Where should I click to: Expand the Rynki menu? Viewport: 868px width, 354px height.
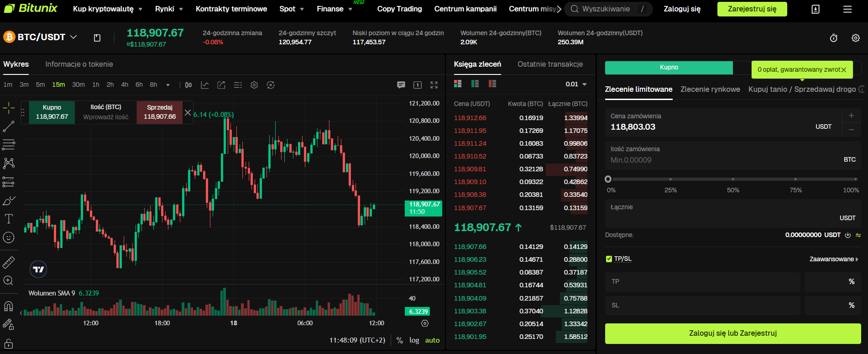tap(169, 9)
